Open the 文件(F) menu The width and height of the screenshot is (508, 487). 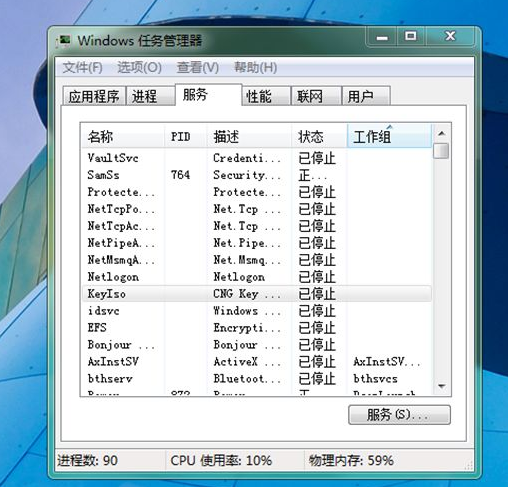[82, 68]
